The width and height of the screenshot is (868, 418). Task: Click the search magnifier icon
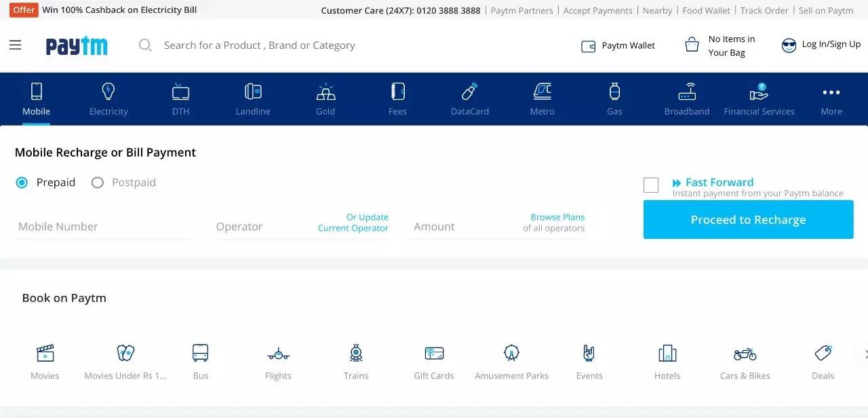[x=145, y=45]
